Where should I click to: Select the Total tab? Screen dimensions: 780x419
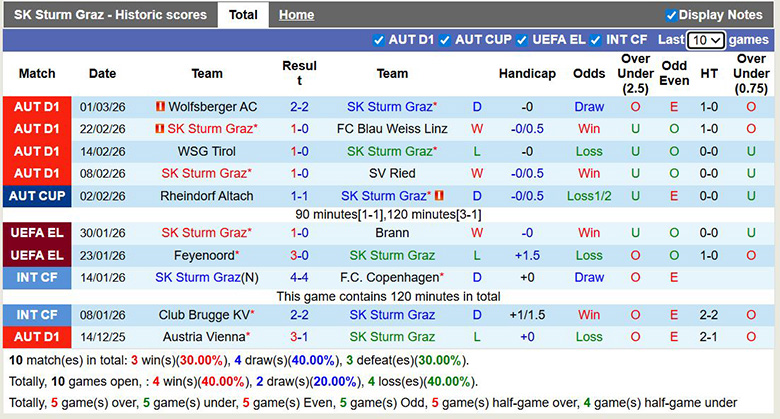coord(243,15)
